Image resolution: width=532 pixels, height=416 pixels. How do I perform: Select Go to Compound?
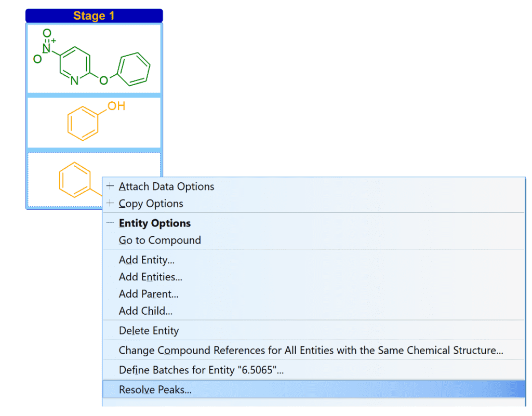coord(159,240)
